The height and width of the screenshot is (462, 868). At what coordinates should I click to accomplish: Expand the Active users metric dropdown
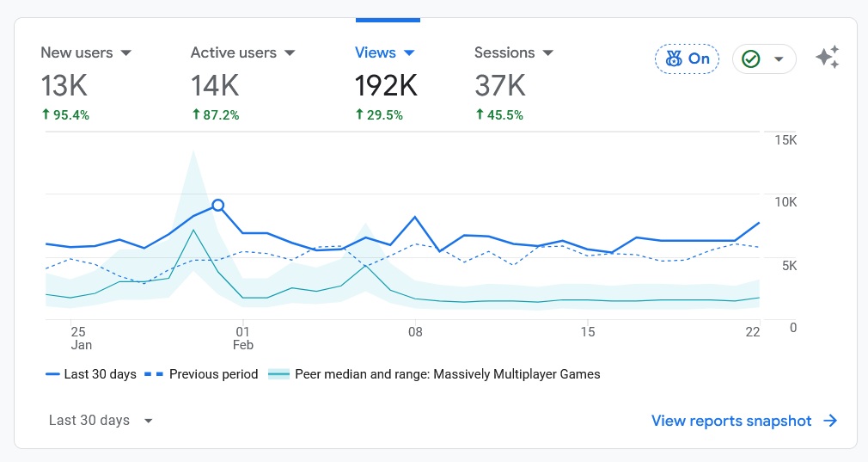[x=290, y=53]
